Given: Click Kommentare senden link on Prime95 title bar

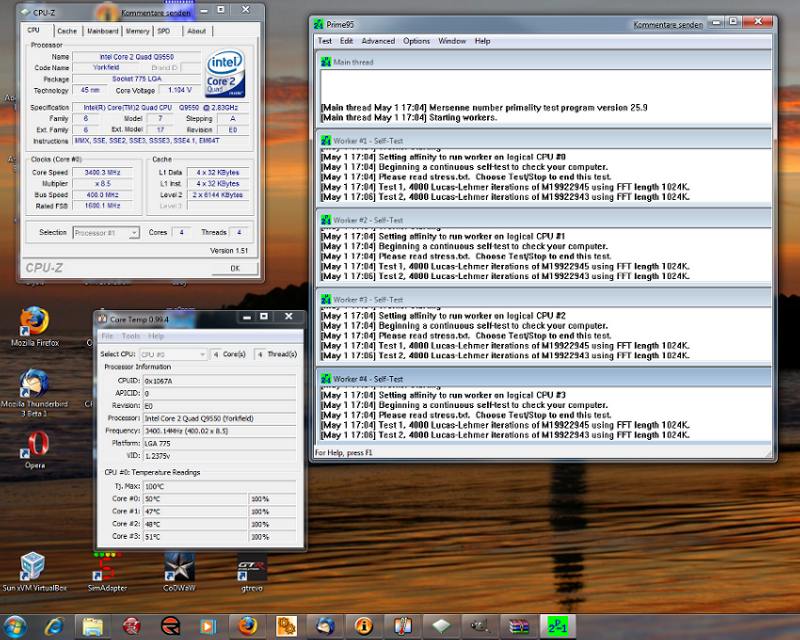Looking at the screenshot, I should [668, 25].
